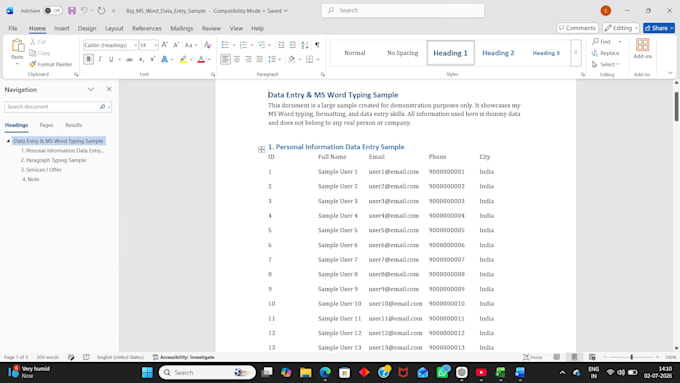Viewport: 680px width, 383px height.
Task: Decrease paragraph indent
Action: [x=281, y=45]
